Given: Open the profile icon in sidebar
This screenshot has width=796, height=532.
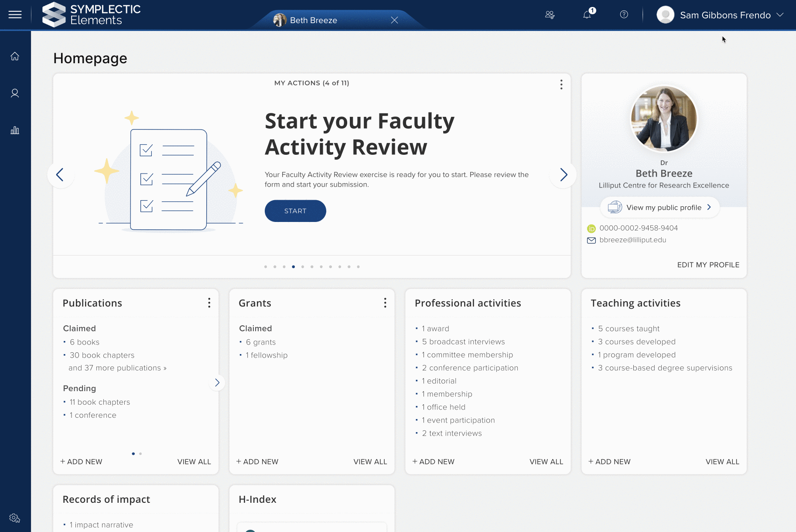Looking at the screenshot, I should tap(15, 93).
